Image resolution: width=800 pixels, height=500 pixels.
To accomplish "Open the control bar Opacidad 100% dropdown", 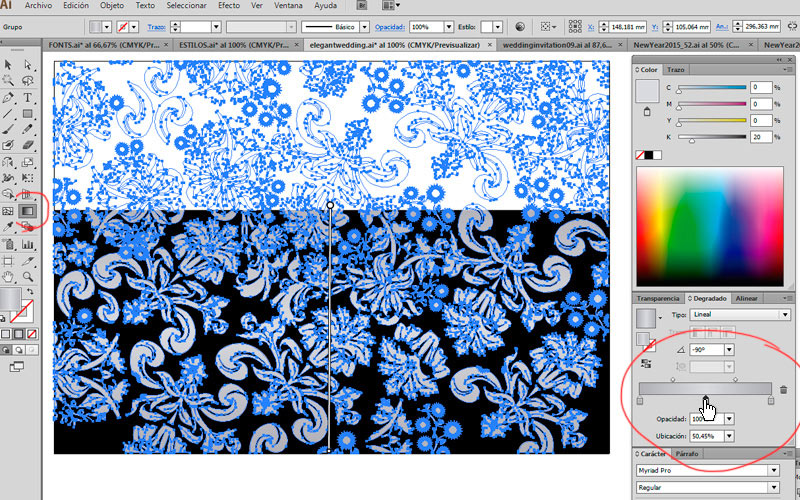I will [448, 27].
